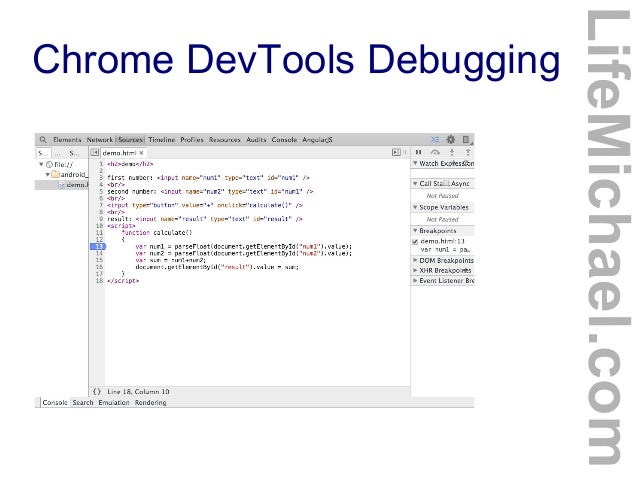Step out of current function

pos(468,152)
